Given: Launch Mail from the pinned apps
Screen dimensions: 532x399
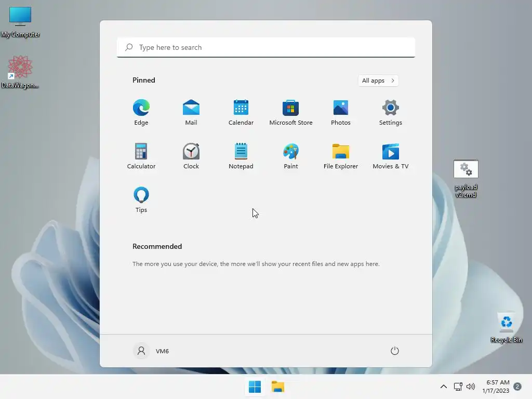Looking at the screenshot, I should (191, 112).
